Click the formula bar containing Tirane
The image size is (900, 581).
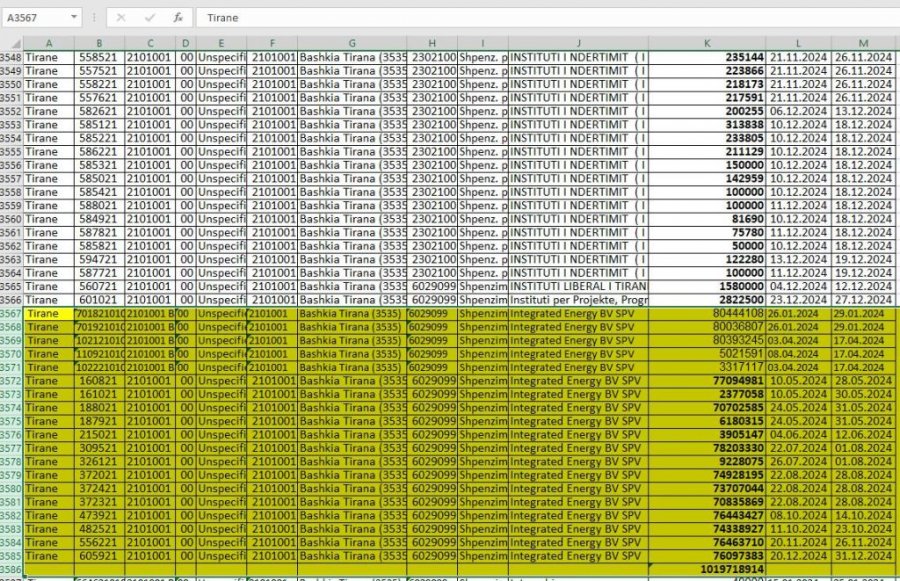coord(540,18)
